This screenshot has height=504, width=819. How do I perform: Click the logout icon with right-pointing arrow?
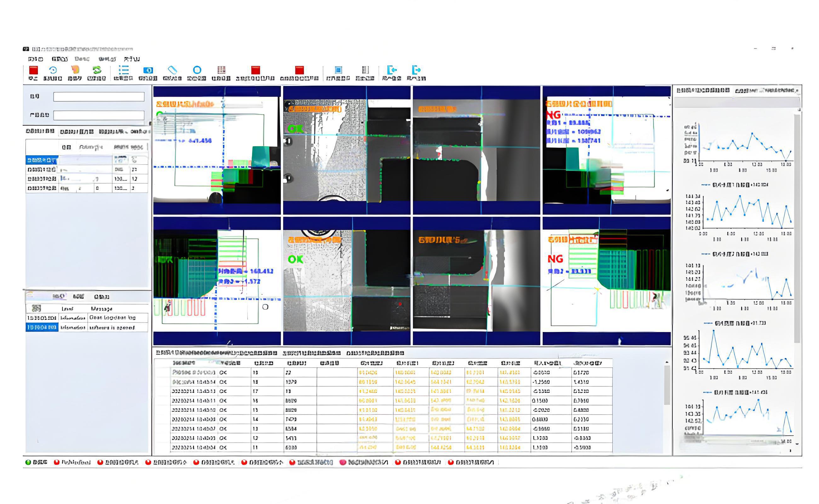tap(416, 70)
